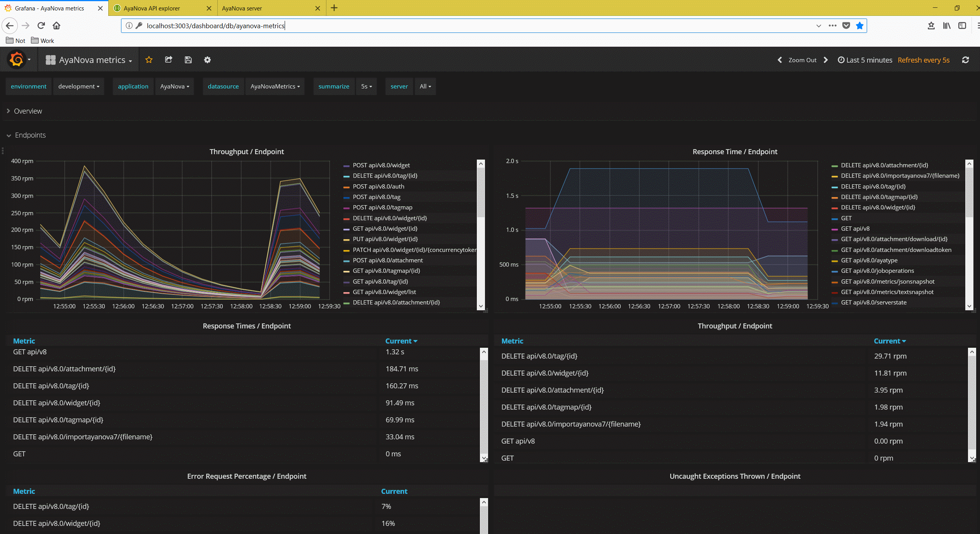Click color swatch for POST api/v8.0/tag legend
Screen dimensions: 980x534
[x=346, y=197]
